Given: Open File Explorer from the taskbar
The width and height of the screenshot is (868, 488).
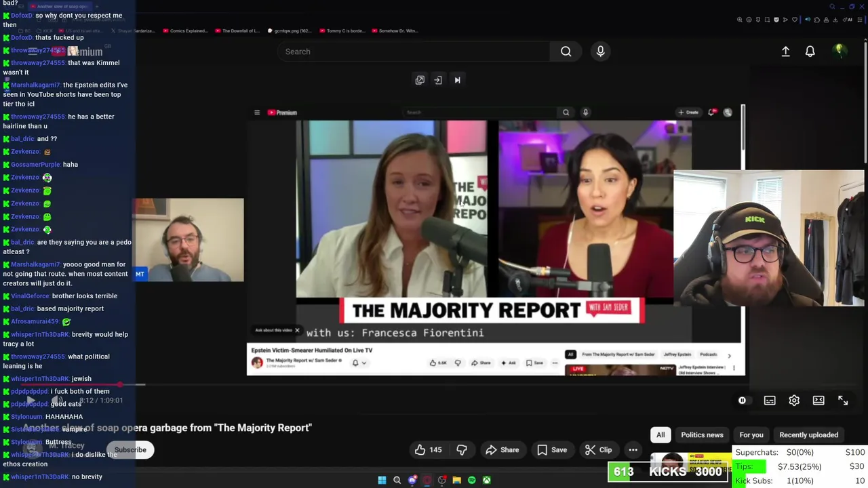Looking at the screenshot, I should point(457,480).
